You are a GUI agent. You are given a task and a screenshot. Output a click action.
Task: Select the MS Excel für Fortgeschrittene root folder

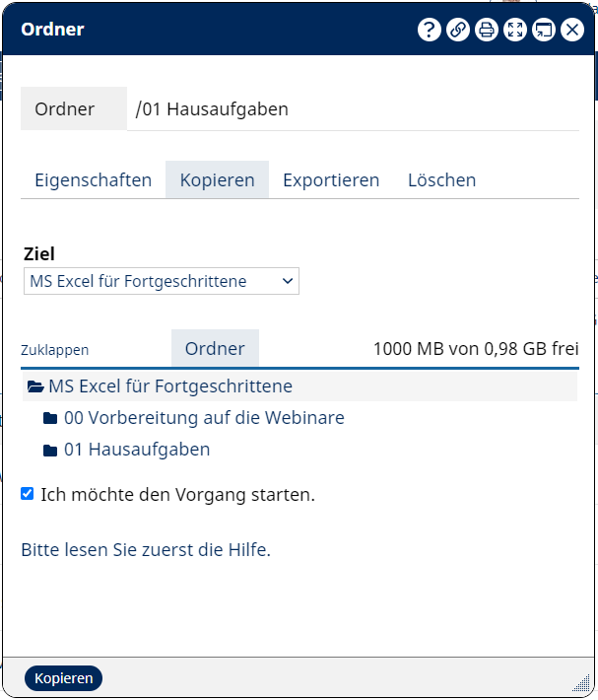pyautogui.click(x=170, y=386)
